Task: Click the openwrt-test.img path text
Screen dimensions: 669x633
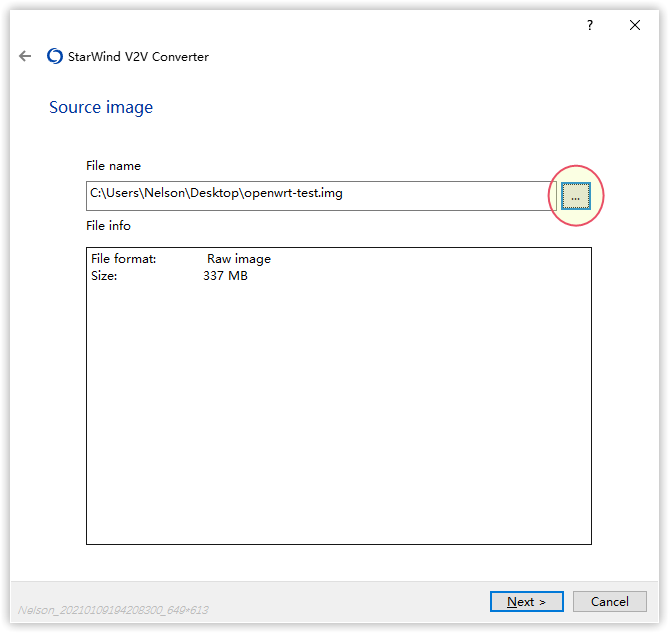Action: tap(292, 194)
